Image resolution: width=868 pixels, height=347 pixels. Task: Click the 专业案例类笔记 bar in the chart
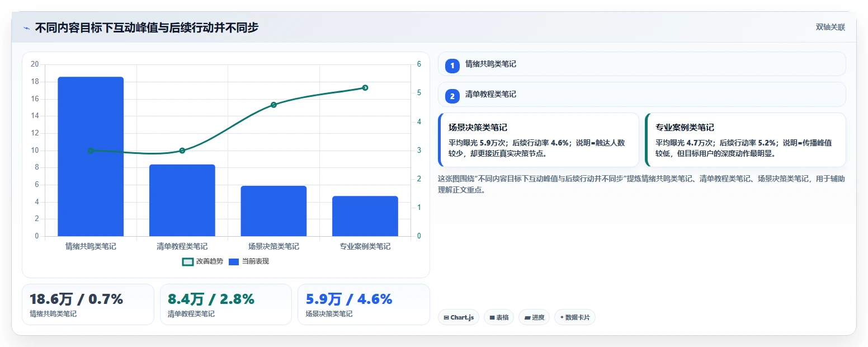pos(365,216)
